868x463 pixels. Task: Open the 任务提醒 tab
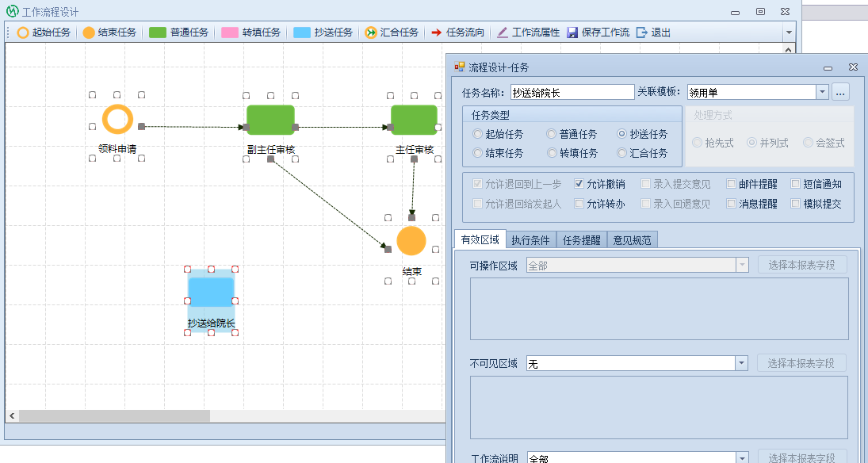pos(582,240)
